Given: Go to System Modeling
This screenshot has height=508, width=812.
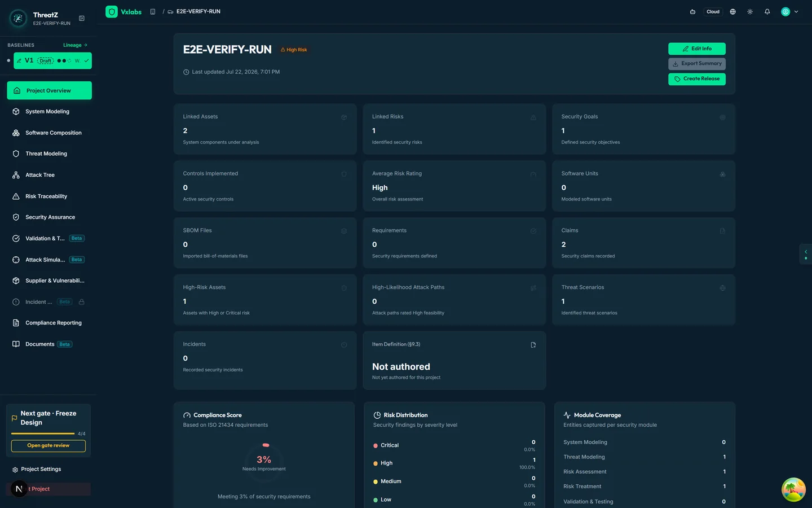Looking at the screenshot, I should point(50,112).
